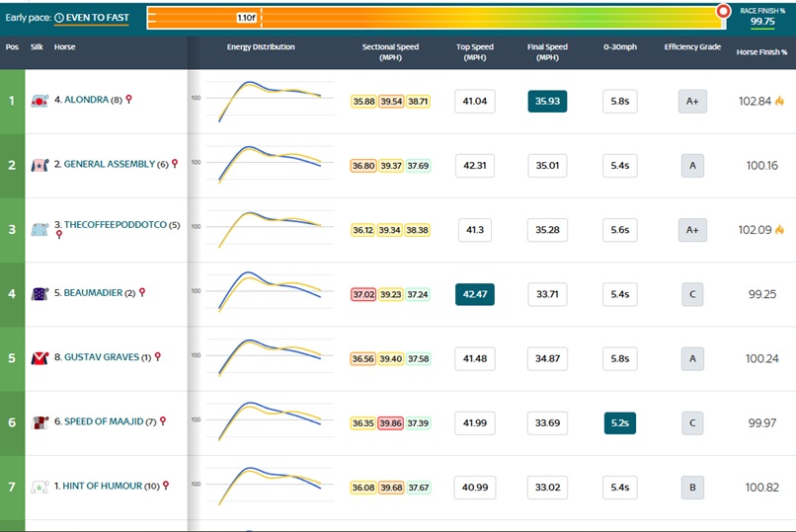796x532 pixels.
Task: Click the jockey silk icon for Alondra
Action: coord(40,101)
